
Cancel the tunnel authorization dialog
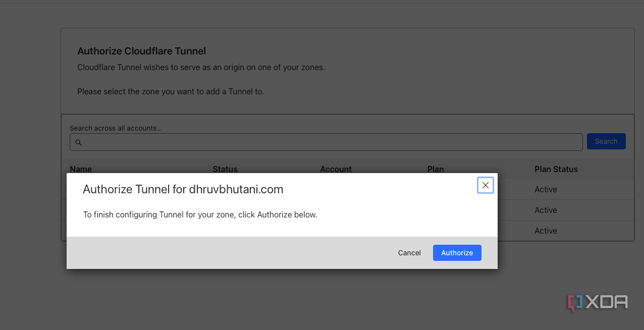click(409, 253)
